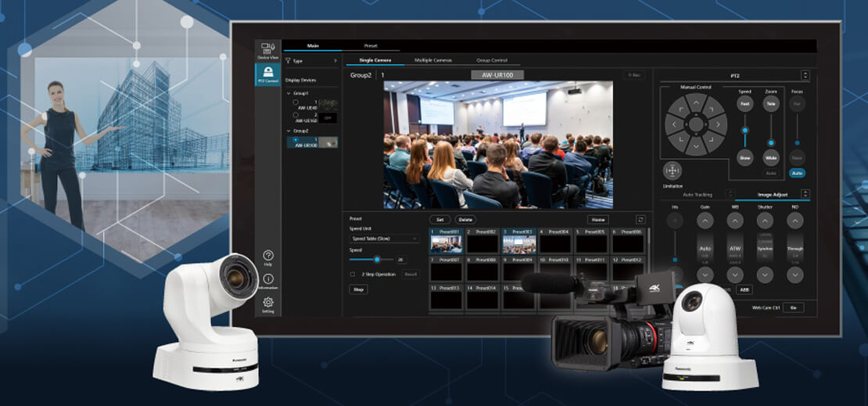
Task: Click the Zoom vertical slider handle
Action: coord(770,142)
